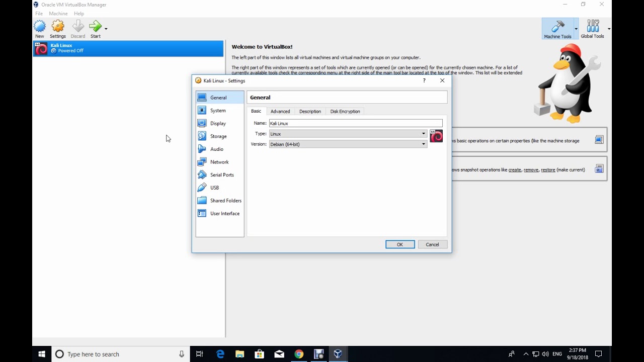The height and width of the screenshot is (362, 644).
Task: Expand the Machine Tools dropdown arrow
Action: point(576,29)
